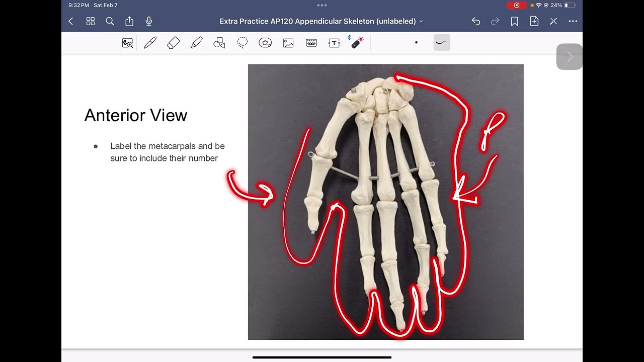Select the Pen tool
This screenshot has width=644, height=362.
(150, 43)
